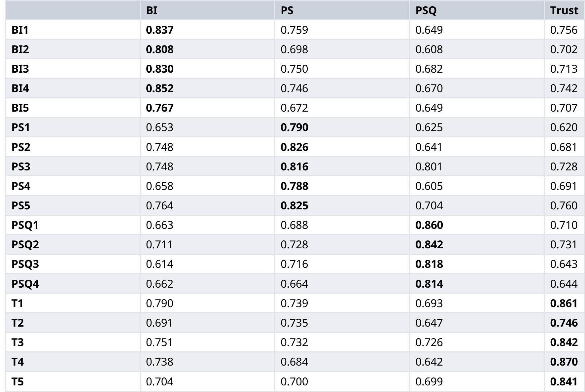Screen dimensions: 585x392
Task: Click the 0.672 PS value for BI5
Action: coord(294,108)
